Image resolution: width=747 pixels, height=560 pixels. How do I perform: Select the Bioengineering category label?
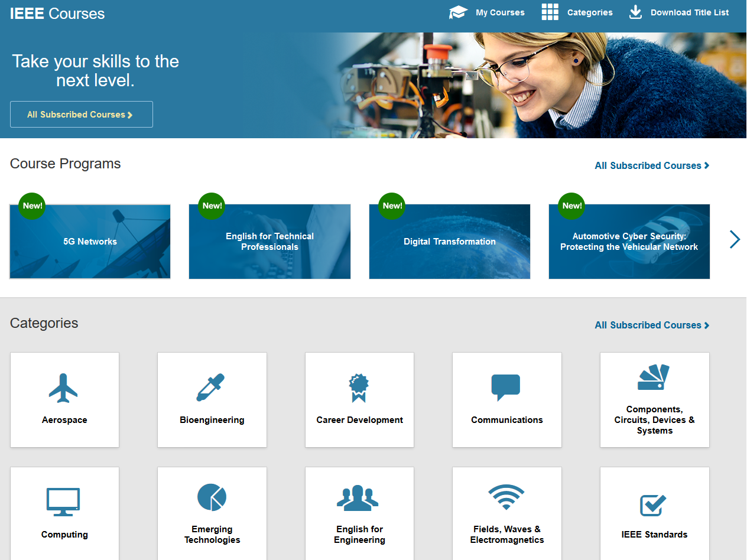pyautogui.click(x=212, y=420)
